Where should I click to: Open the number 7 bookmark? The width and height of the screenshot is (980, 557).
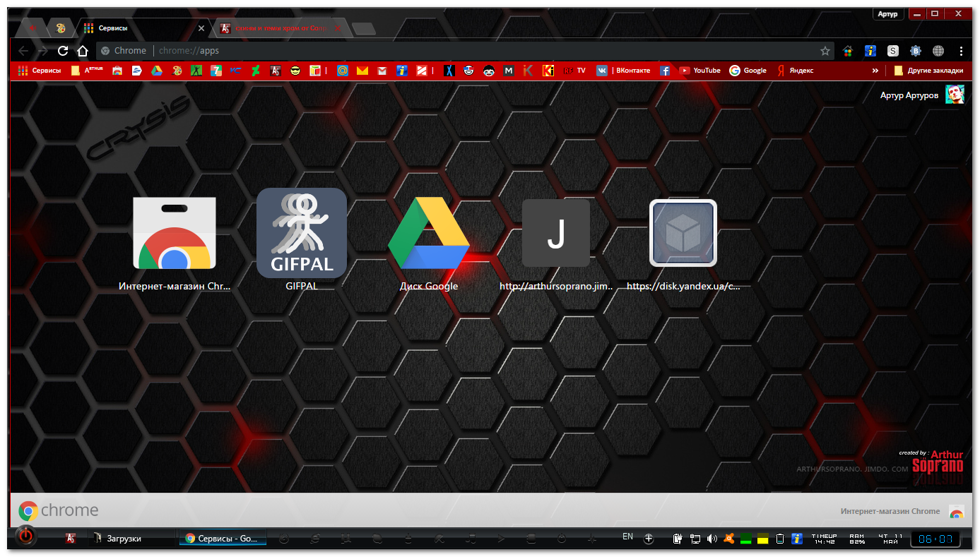[x=216, y=71]
